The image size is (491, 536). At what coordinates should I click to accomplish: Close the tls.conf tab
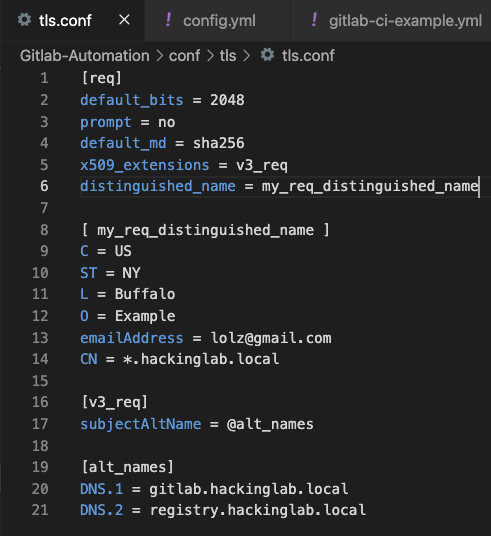click(x=124, y=20)
